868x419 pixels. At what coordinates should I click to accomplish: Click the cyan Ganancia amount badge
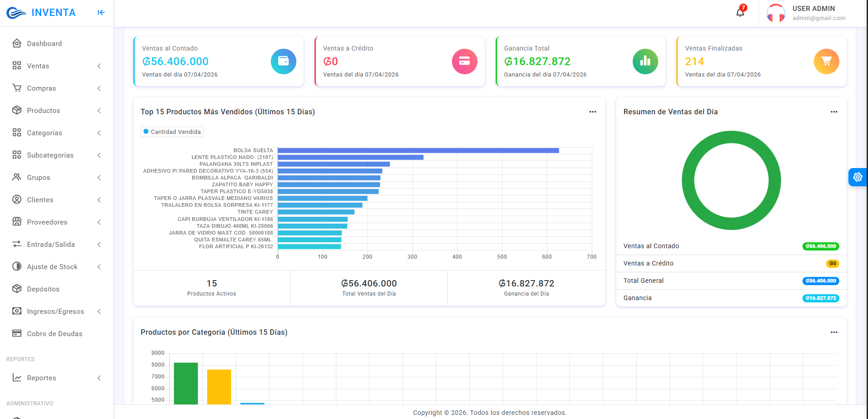(x=821, y=298)
